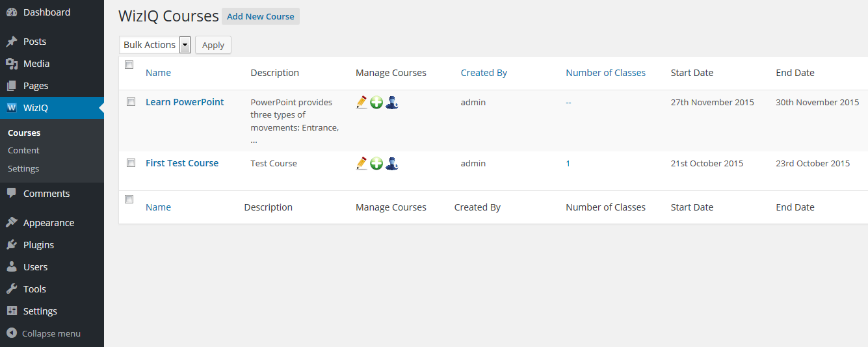Open user enrollment icon for First Test Course

tap(391, 163)
